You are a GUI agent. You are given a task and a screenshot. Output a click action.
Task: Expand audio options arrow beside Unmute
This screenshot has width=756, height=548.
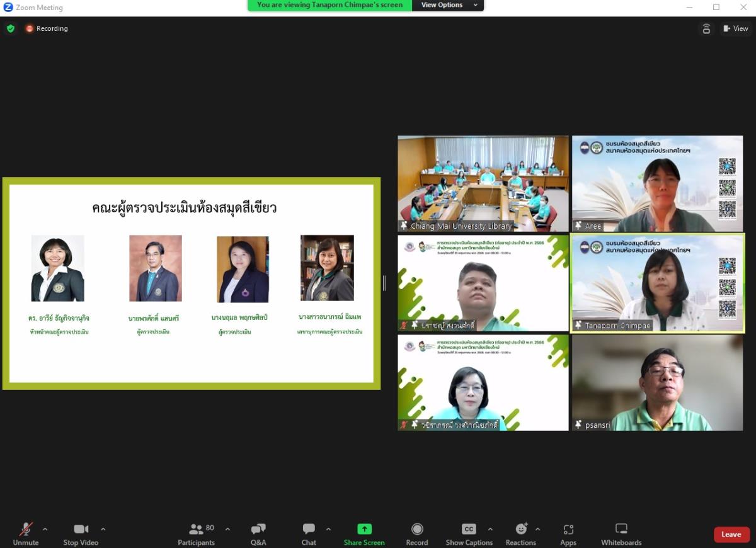coord(45,529)
